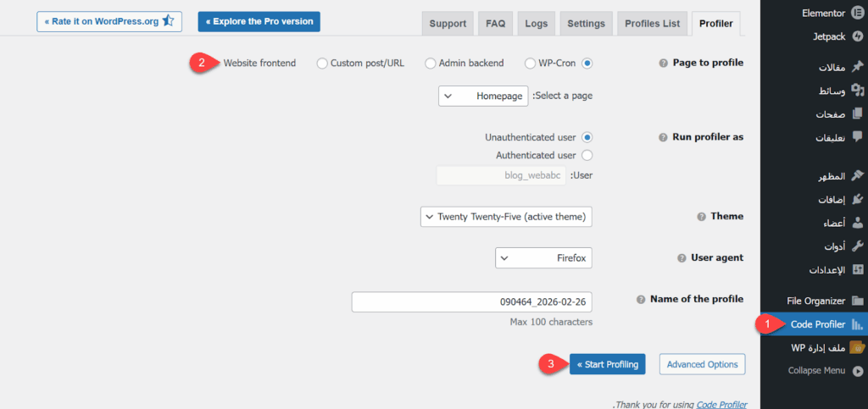Click the Collapse Menu arrow icon
Viewport: 868px width, 409px height.
coord(858,370)
